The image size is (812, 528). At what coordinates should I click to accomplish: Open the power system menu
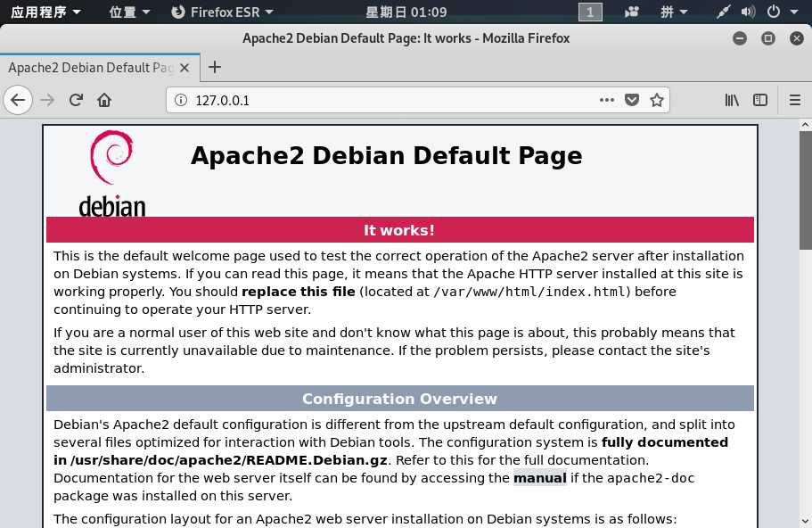coord(773,12)
